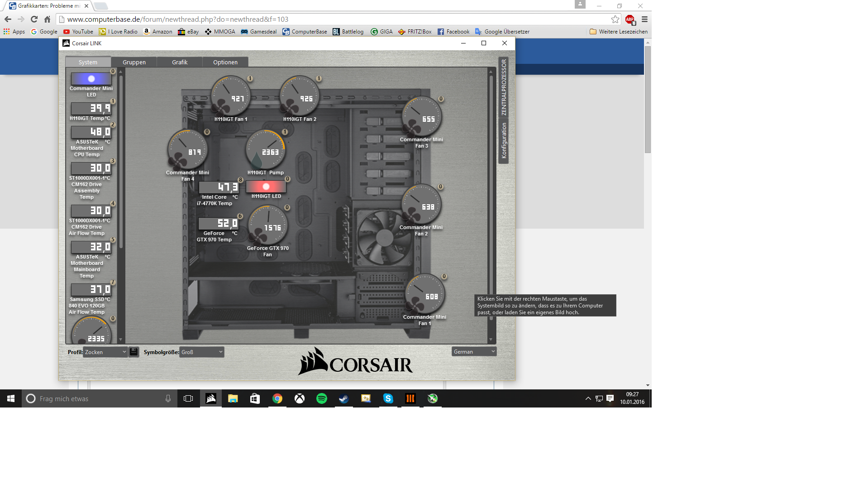Click ST1000DX001 Drive Air Flow Temp readout

tap(91, 211)
